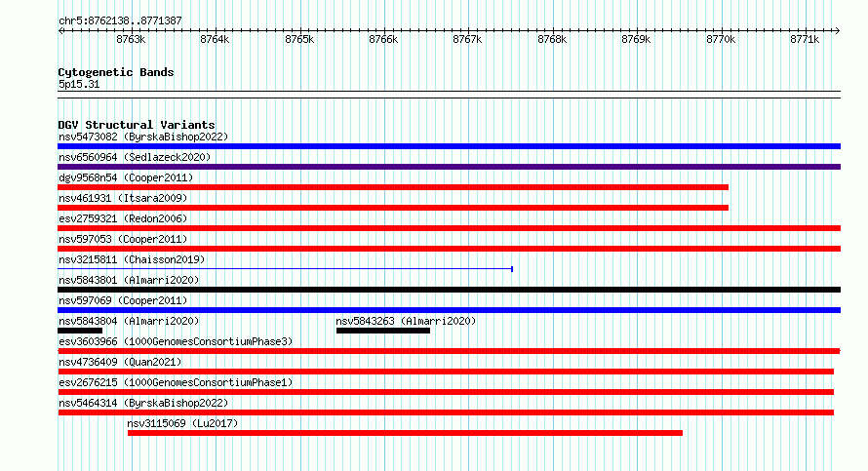Select the red dgv9568n54 variant bar
The width and height of the screenshot is (868, 471).
point(393,187)
